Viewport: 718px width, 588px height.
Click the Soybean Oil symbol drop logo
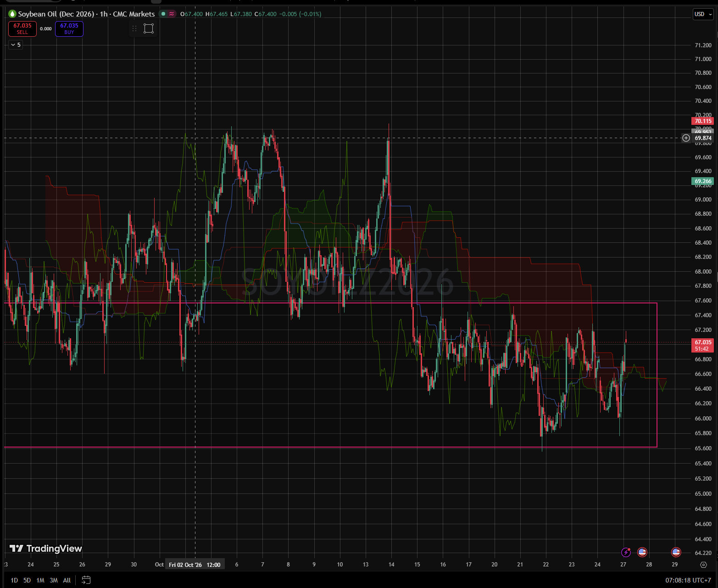tap(12, 14)
